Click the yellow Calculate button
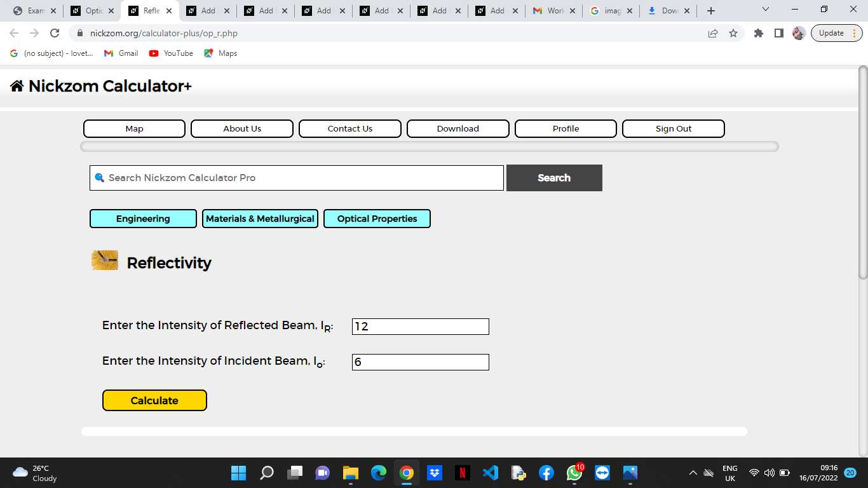Viewport: 868px width, 488px height. pos(154,400)
